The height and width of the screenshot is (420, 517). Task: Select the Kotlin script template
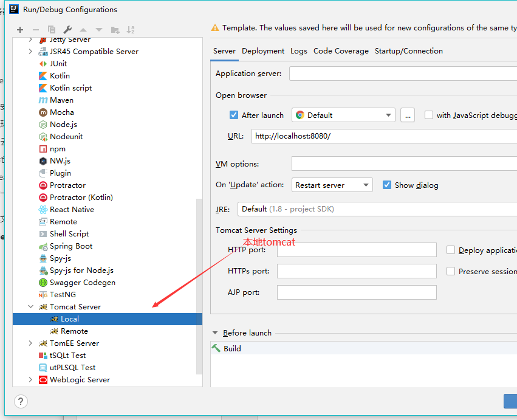point(70,88)
